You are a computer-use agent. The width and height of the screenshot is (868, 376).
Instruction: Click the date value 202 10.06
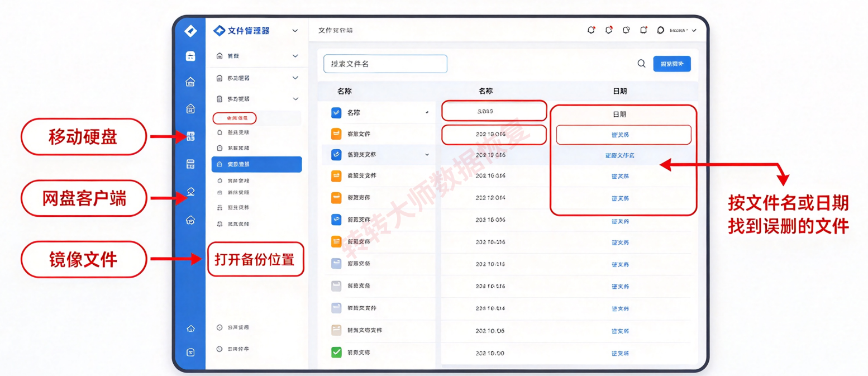click(490, 331)
